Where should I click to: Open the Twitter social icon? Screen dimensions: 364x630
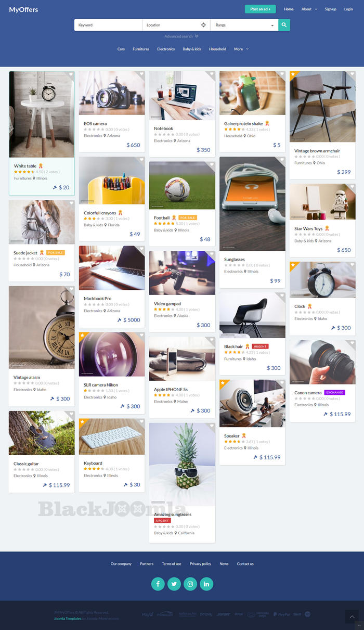coord(174,584)
